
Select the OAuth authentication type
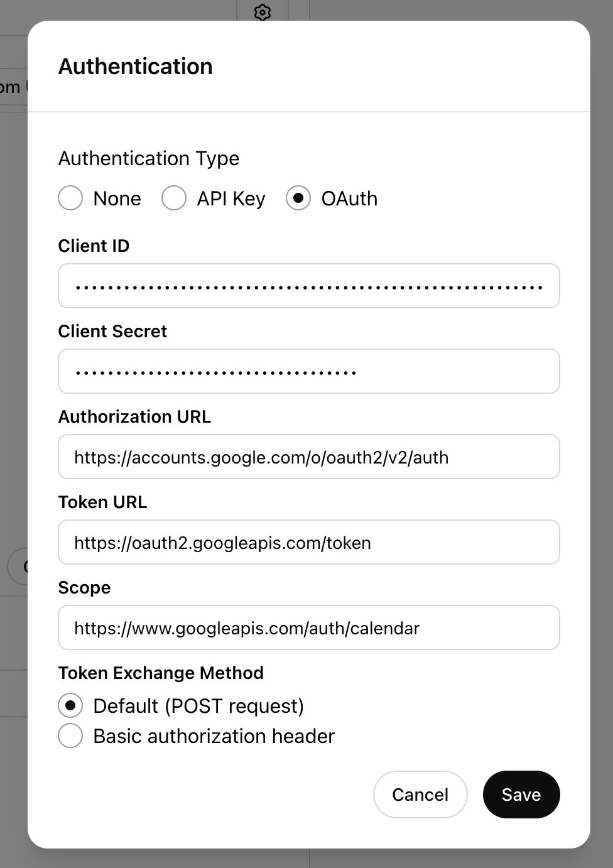298,198
